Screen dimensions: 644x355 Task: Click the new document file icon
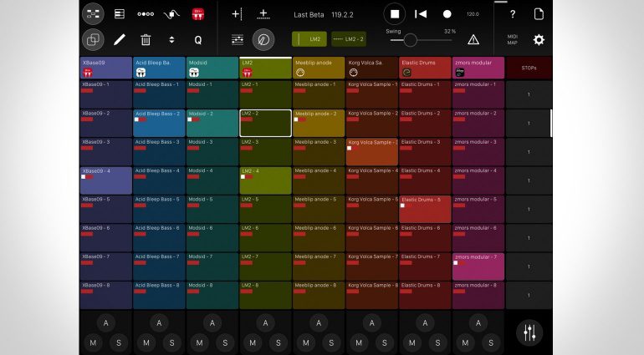click(x=539, y=14)
